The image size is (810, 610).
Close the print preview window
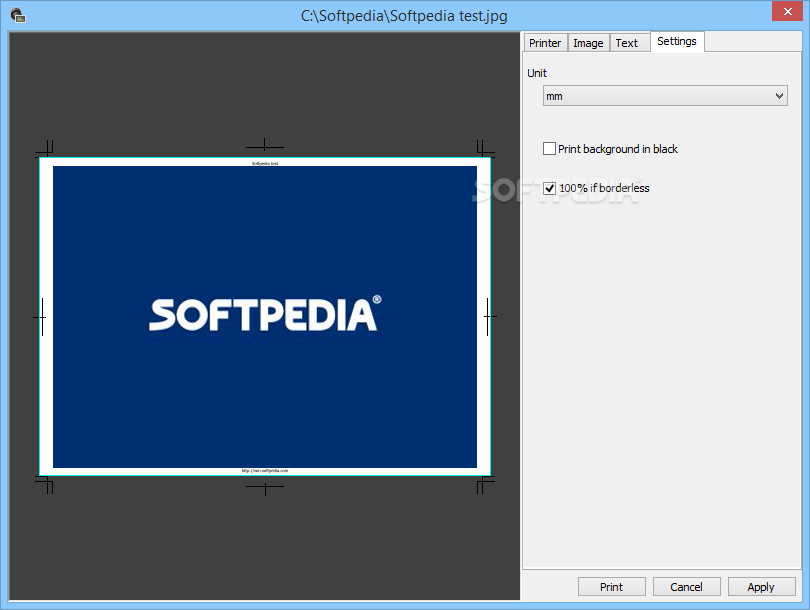787,11
